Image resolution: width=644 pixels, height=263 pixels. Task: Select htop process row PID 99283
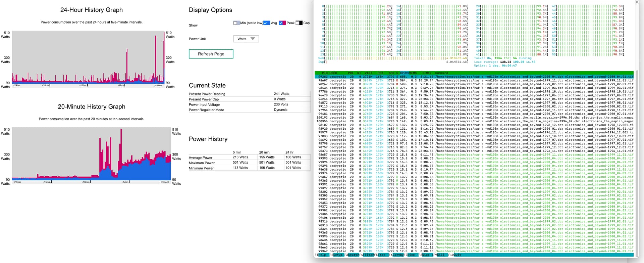pos(474,77)
